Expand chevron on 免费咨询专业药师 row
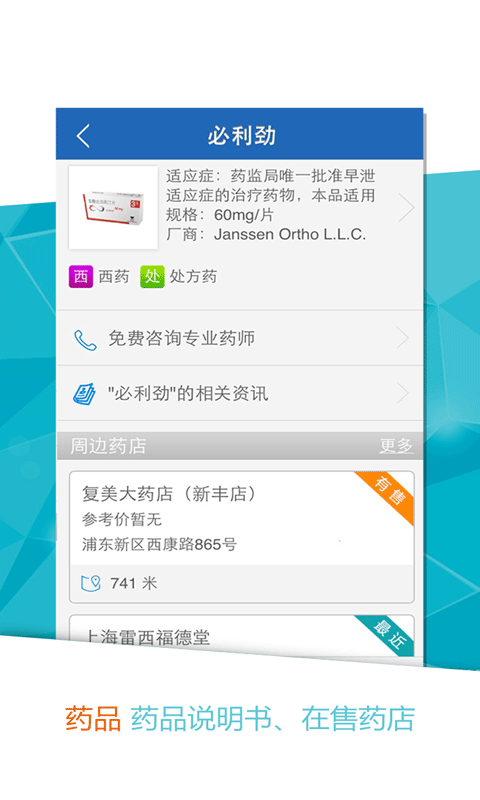The width and height of the screenshot is (480, 800). tap(403, 338)
